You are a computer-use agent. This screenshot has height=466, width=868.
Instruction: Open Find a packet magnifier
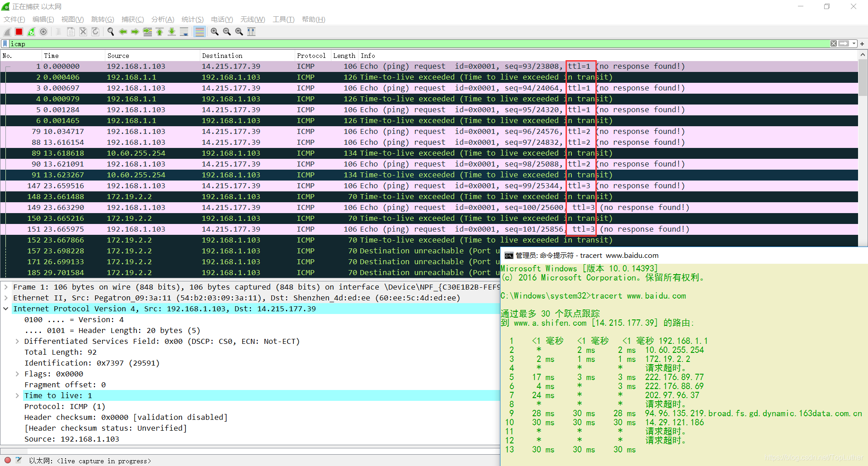tap(111, 32)
